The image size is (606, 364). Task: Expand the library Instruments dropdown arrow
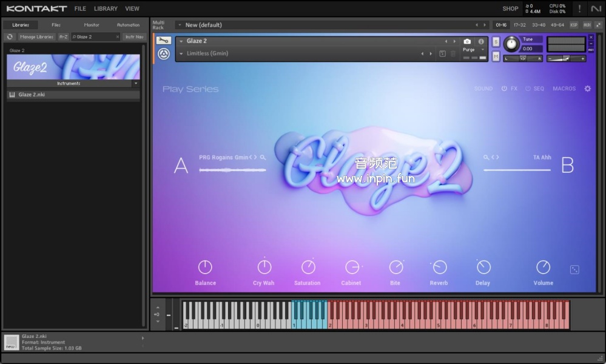tap(136, 84)
